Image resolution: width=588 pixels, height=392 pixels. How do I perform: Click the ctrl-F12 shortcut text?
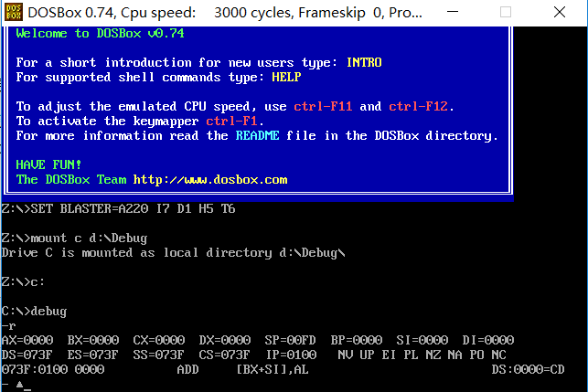pos(418,106)
